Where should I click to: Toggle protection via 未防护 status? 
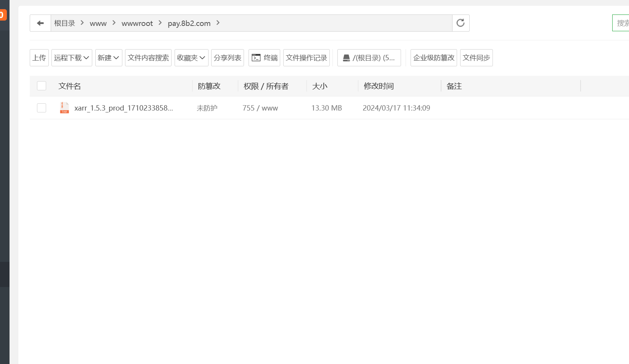[207, 108]
